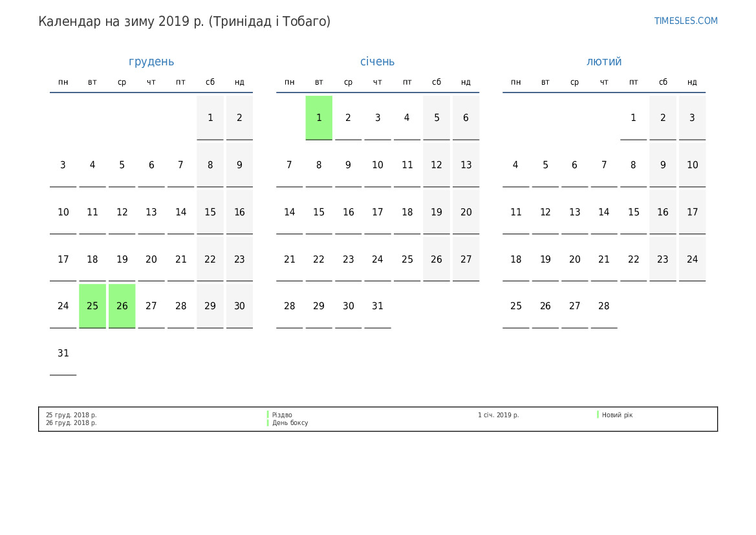Click green marker beside Різдво
756x535 pixels.
click(x=268, y=415)
